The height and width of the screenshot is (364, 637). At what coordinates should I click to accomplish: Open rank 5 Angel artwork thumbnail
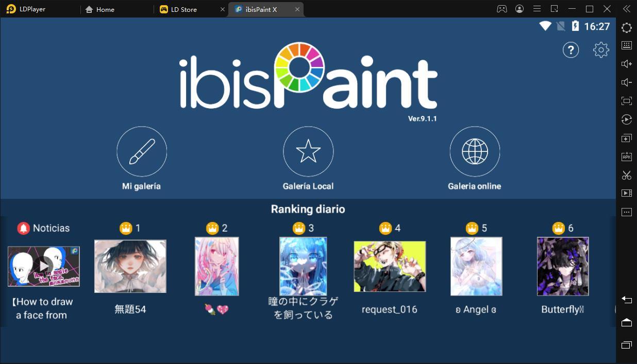point(476,266)
